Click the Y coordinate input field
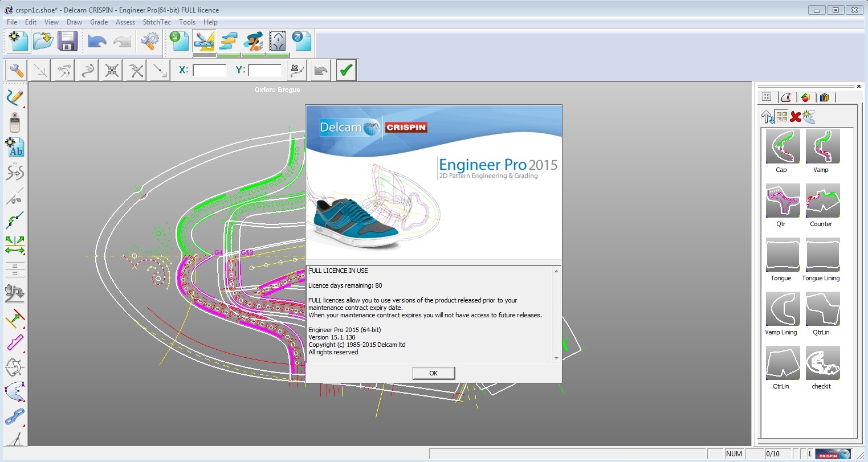The height and width of the screenshot is (462, 868). coord(265,70)
